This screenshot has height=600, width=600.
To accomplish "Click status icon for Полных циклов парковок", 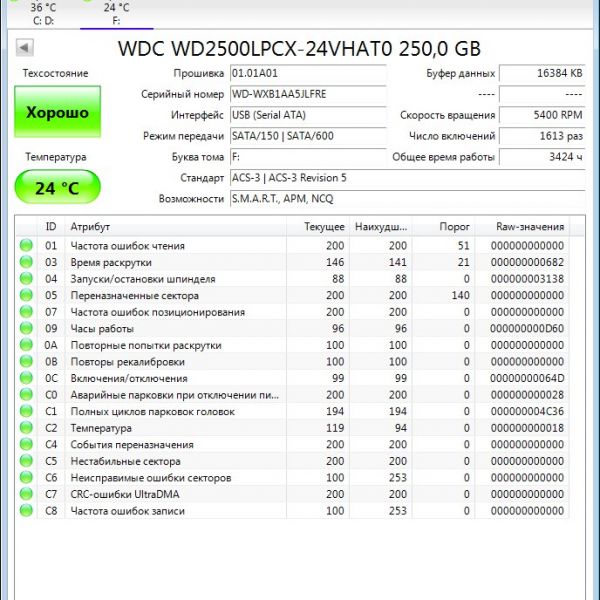I will [x=26, y=411].
